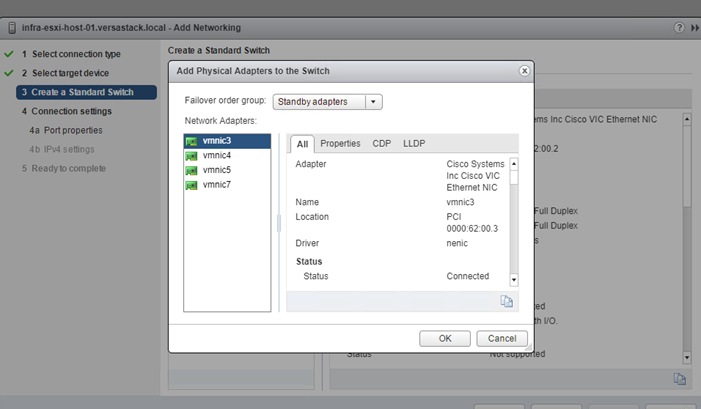Expand the double-arrow icon in wizard title bar

pos(695,28)
